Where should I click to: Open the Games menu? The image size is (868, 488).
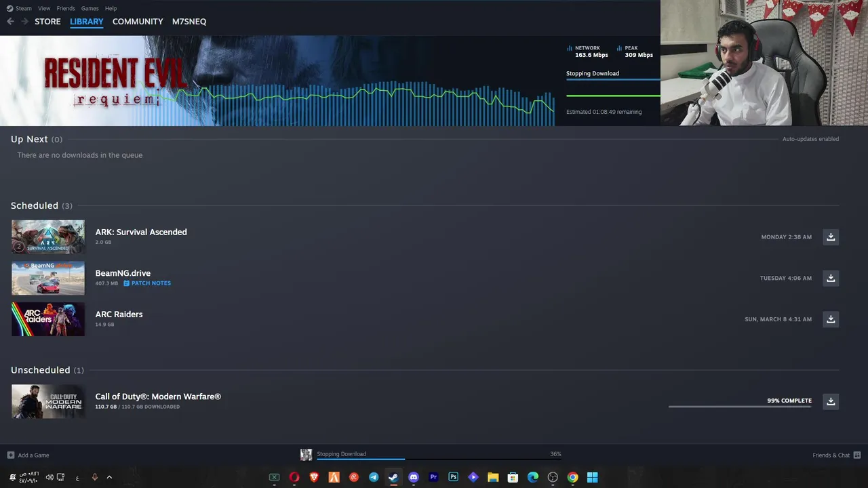click(x=90, y=8)
